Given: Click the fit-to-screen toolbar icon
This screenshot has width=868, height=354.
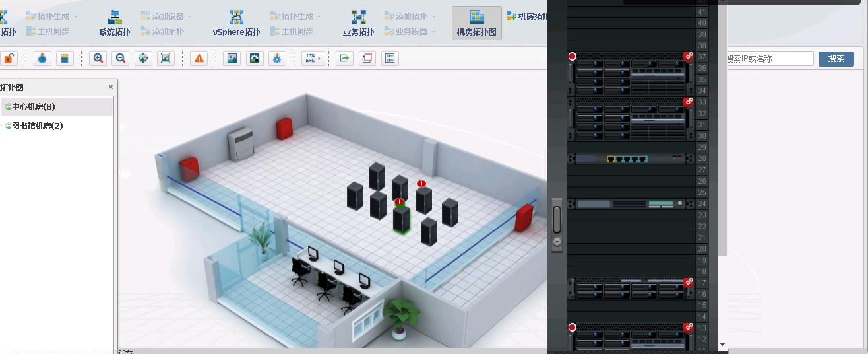Looking at the screenshot, I should point(166,59).
